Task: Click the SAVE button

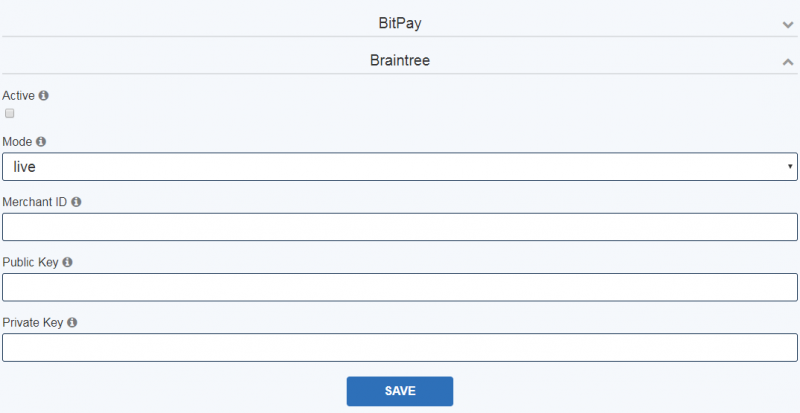Action: coord(400,391)
